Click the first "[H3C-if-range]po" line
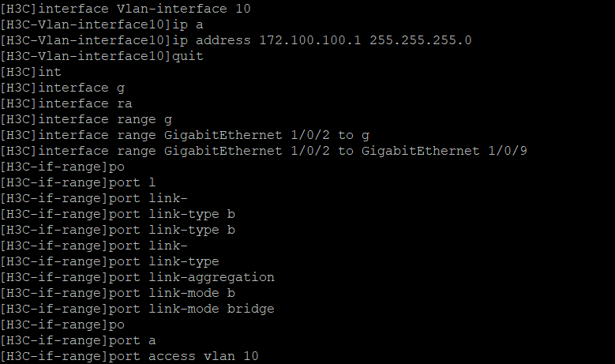The image size is (615, 364). tap(62, 167)
